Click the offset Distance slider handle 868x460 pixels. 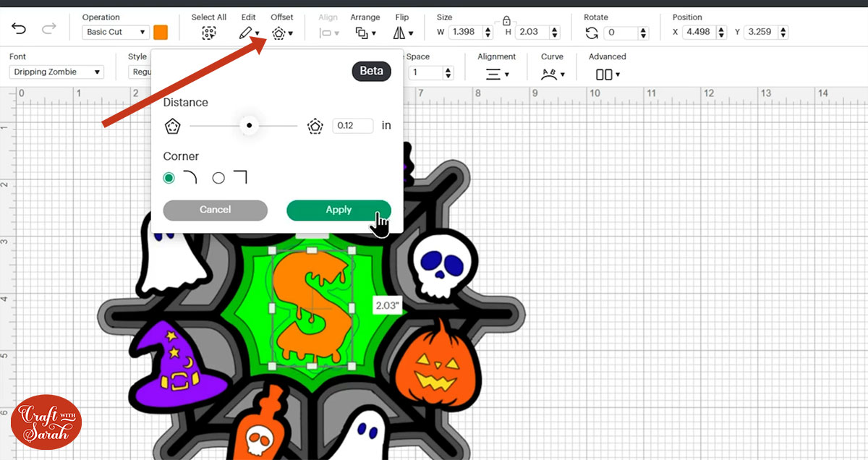pos(249,126)
